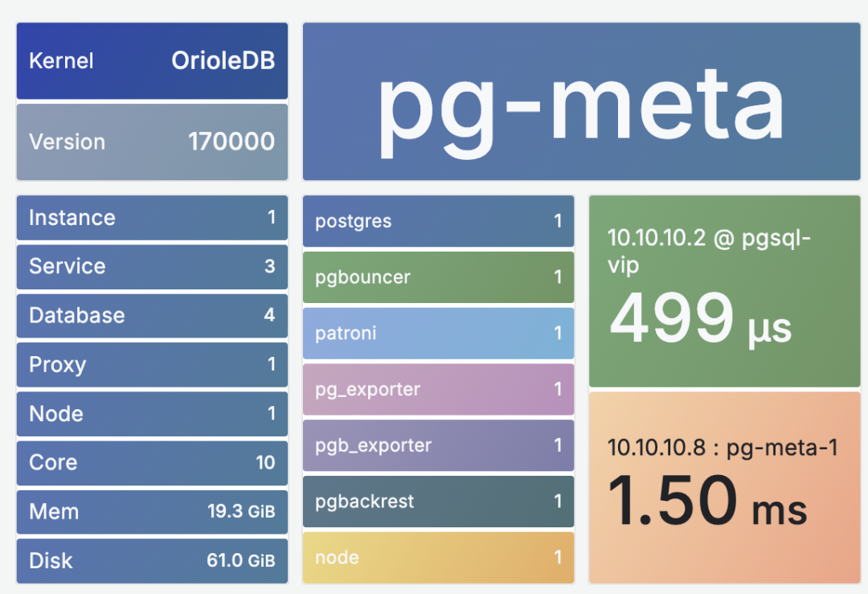Click the 10.10.10.2 pgsql-vip latency panel
The height and width of the screenshot is (594, 868).
point(725,291)
